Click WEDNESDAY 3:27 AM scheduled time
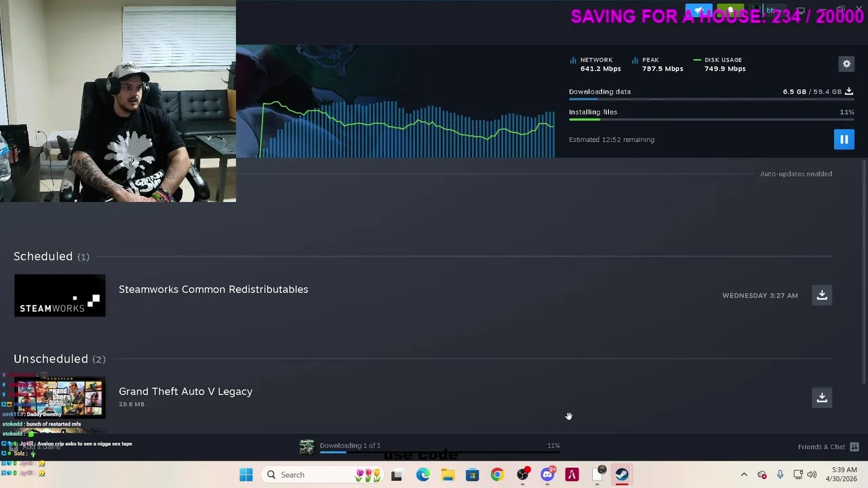The width and height of the screenshot is (868, 488). click(x=759, y=296)
